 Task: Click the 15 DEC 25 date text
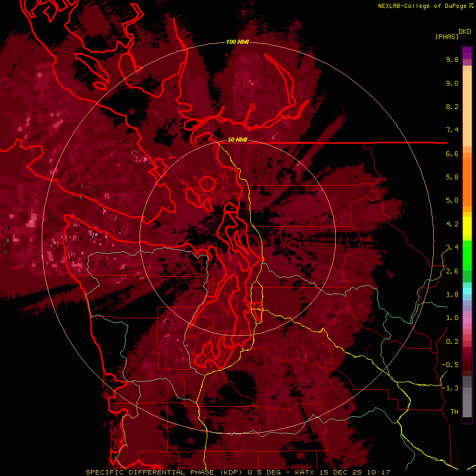pos(341,472)
